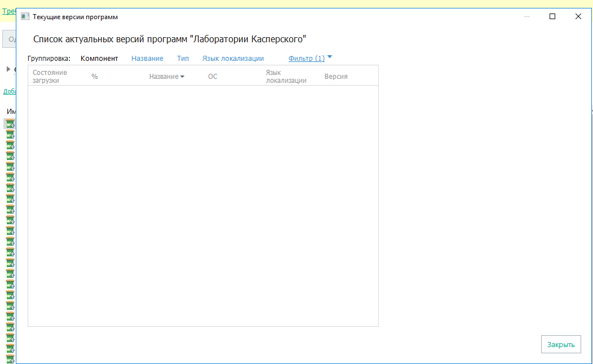This screenshot has height=364, width=593.
Task: Sort by the Версия column header
Action: [336, 77]
